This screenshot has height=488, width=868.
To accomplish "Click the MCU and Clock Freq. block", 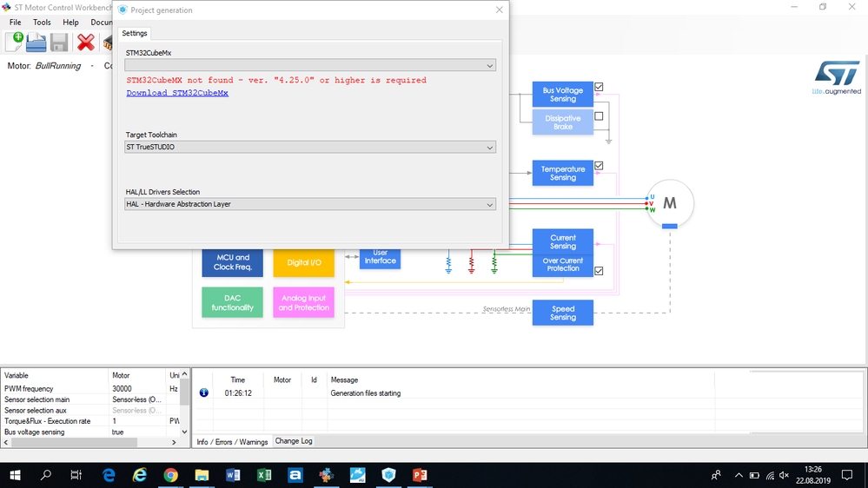I will (x=233, y=262).
